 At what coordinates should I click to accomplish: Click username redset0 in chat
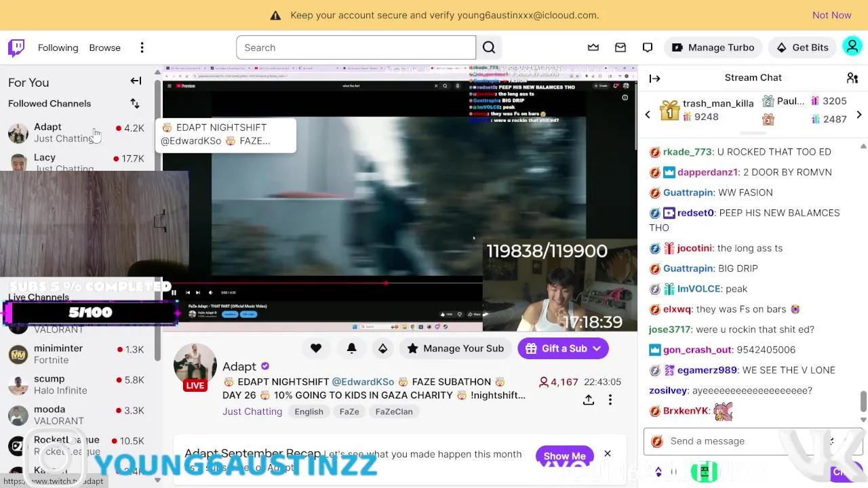click(x=696, y=213)
